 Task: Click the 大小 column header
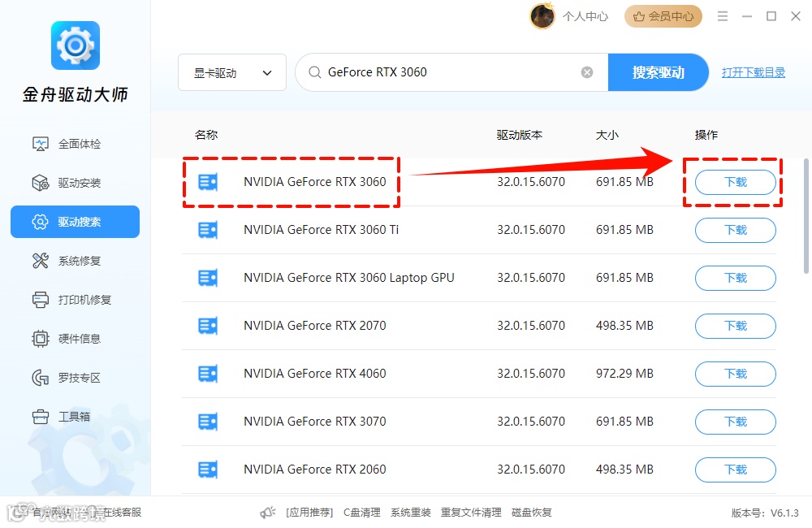click(607, 135)
